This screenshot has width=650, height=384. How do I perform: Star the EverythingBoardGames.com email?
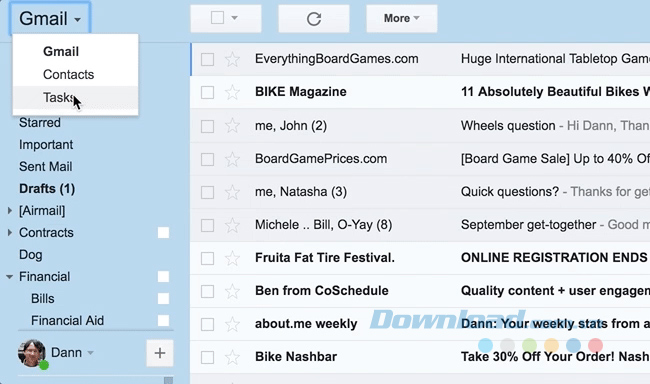click(x=232, y=59)
